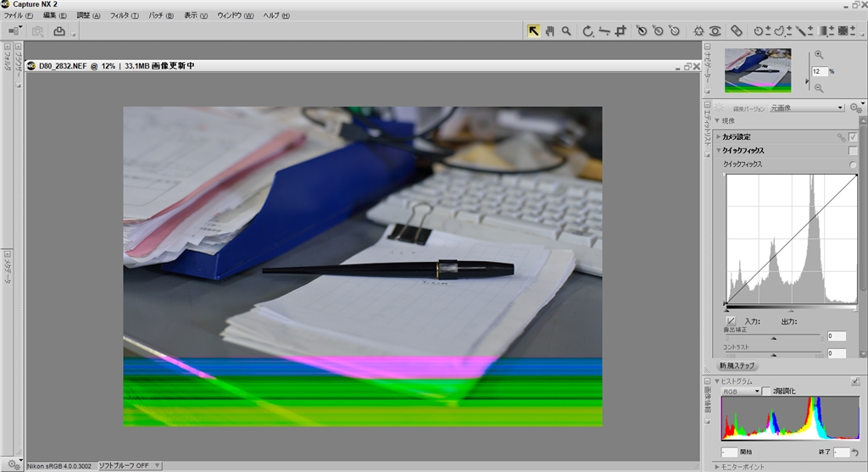The height and width of the screenshot is (472, 868).
Task: Collapse the ヒストグラム section
Action: click(x=717, y=381)
